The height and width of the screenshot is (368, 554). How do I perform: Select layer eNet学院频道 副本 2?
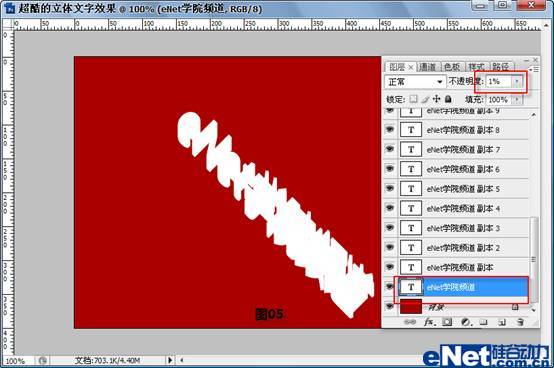pos(463,248)
